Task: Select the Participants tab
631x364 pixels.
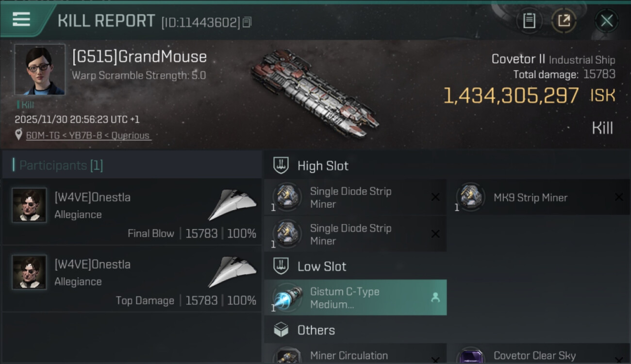Action: point(61,165)
